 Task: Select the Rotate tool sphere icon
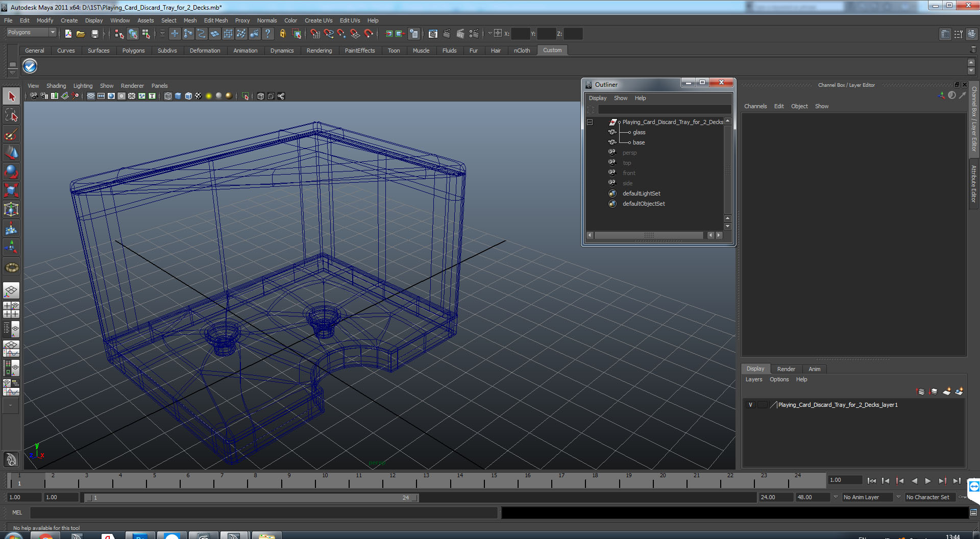point(11,171)
